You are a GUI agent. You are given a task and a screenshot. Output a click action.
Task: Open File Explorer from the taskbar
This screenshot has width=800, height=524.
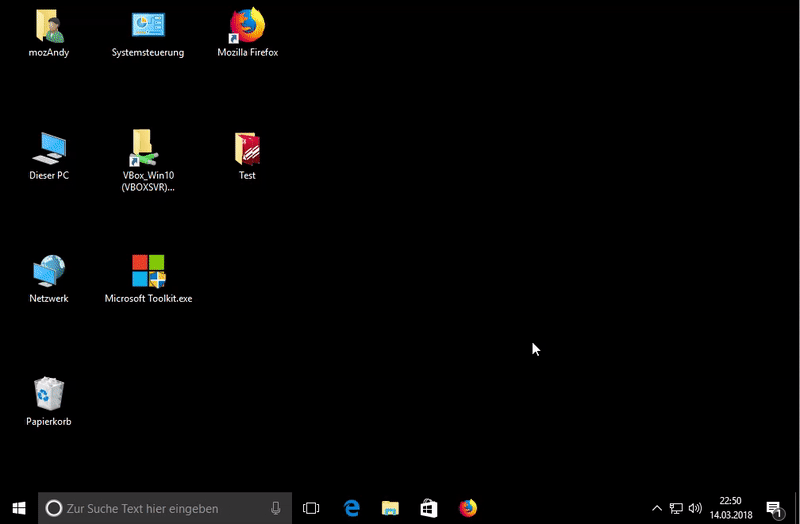click(x=390, y=508)
